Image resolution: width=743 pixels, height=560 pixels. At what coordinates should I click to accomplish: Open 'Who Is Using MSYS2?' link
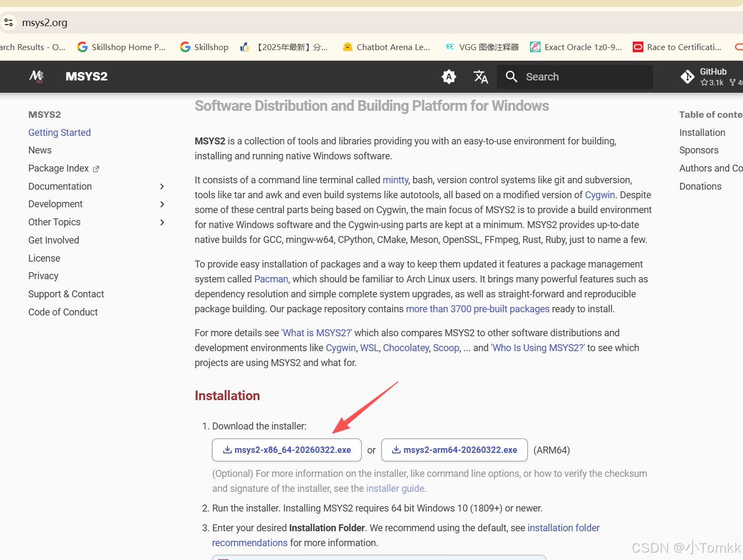click(537, 348)
